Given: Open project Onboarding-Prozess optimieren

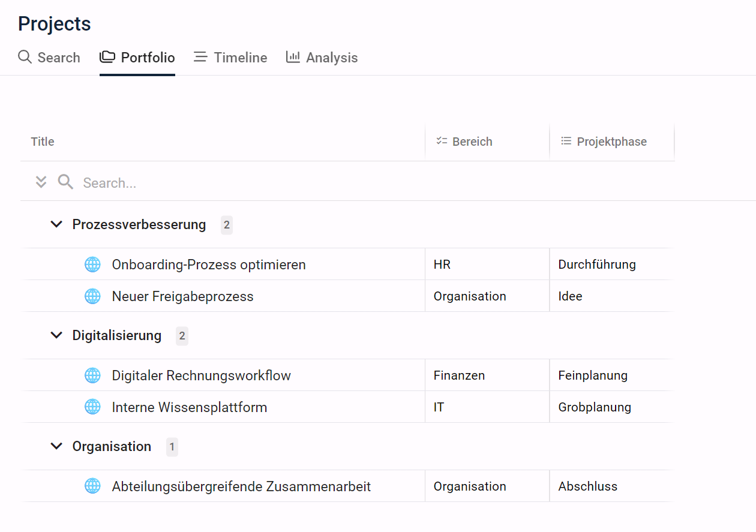Looking at the screenshot, I should [x=209, y=265].
